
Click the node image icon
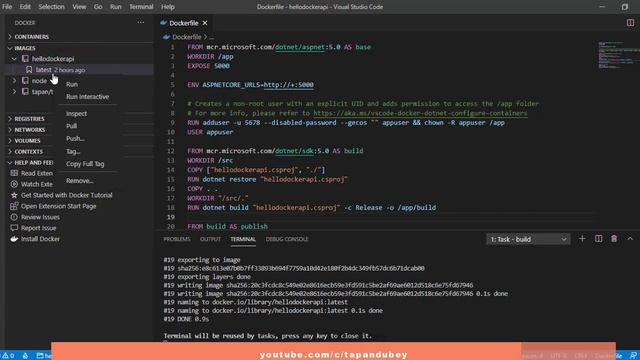pos(25,80)
